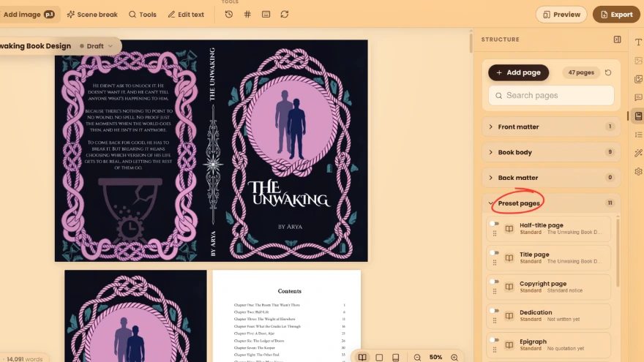Image resolution: width=644 pixels, height=362 pixels.
Task: Open the version history clock icon
Action: [229, 15]
